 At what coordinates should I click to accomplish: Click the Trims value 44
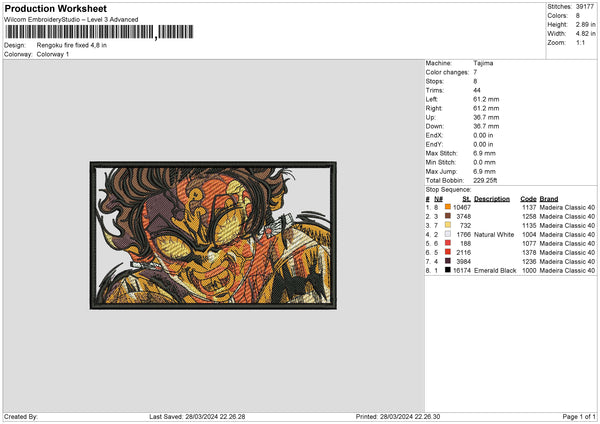click(x=477, y=90)
